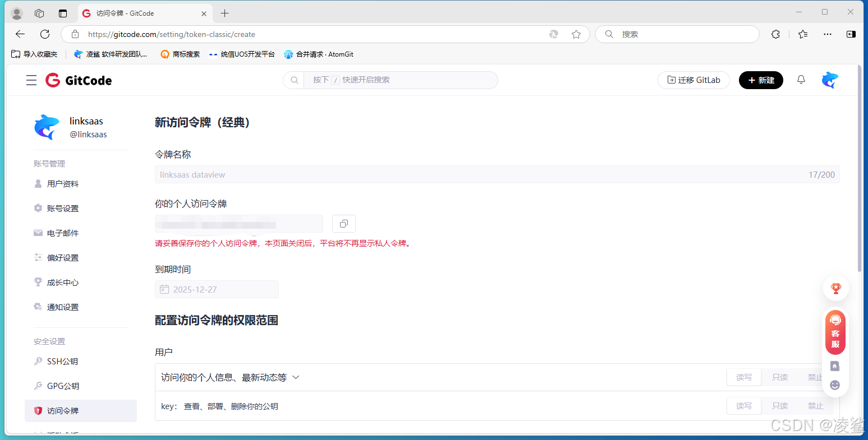
Task: Click the 令牌名称 input field
Action: coord(337,174)
